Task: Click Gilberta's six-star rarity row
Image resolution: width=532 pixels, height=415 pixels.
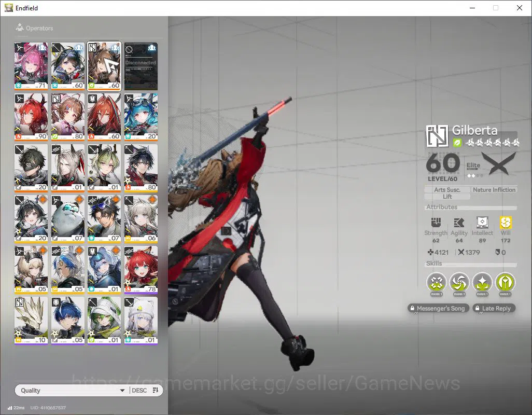Action: [x=492, y=143]
